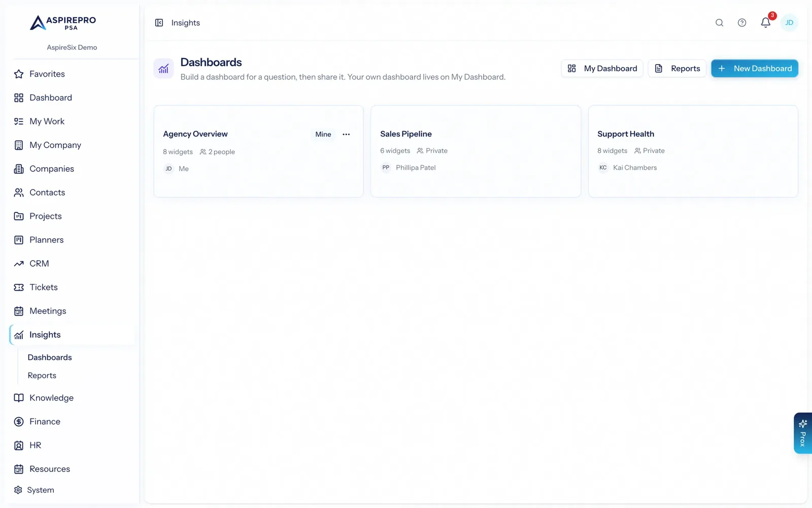Click the Dashboards chart icon in heading
The height and width of the screenshot is (508, 812).
click(163, 69)
